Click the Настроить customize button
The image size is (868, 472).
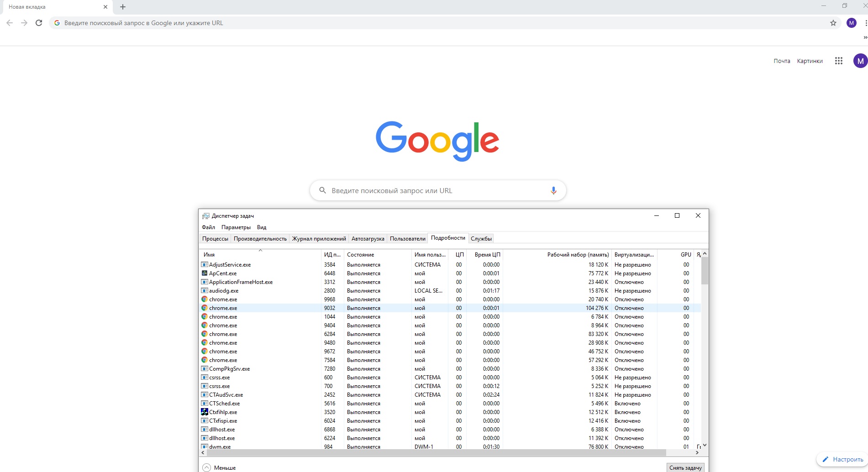(842, 459)
